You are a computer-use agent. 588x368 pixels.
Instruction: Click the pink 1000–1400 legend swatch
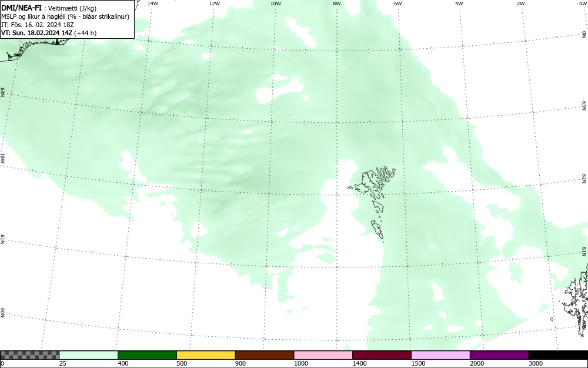pyautogui.click(x=323, y=355)
